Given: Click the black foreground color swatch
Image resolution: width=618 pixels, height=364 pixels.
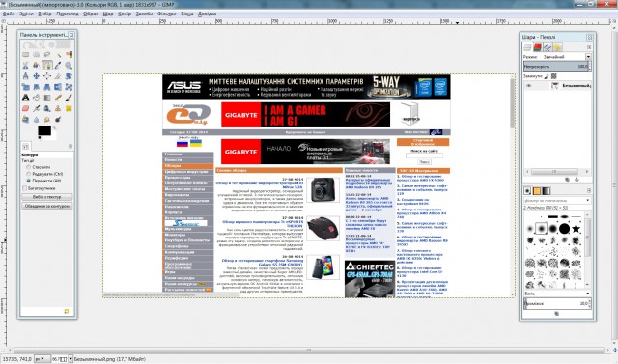Looking at the screenshot, I should pyautogui.click(x=44, y=130).
